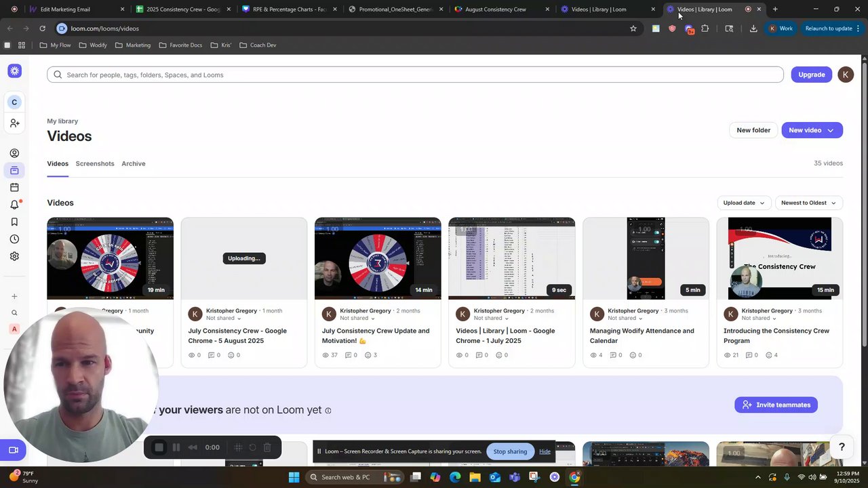Open the Windows Start menu
The width and height of the screenshot is (868, 488).
tap(294, 477)
